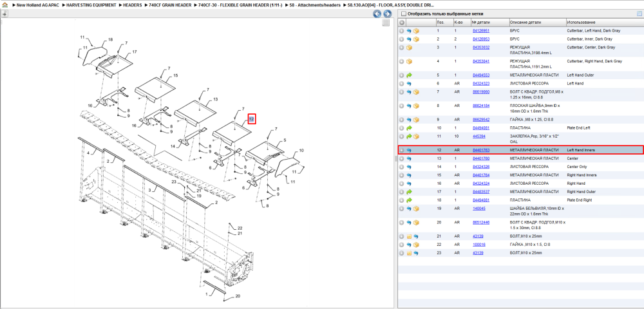Click callout 20 at diagram bottom
The height and width of the screenshot is (309, 644).
tap(238, 296)
